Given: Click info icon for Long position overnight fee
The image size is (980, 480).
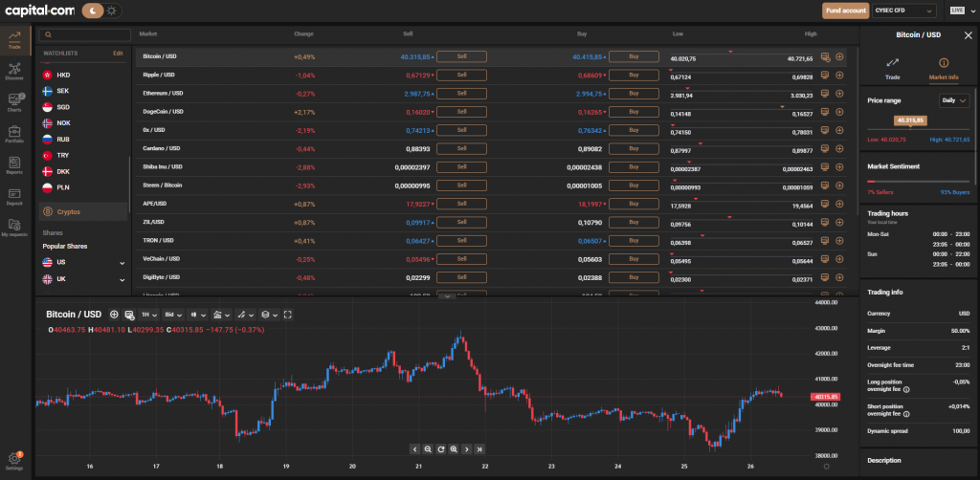Looking at the screenshot, I should click(906, 389).
